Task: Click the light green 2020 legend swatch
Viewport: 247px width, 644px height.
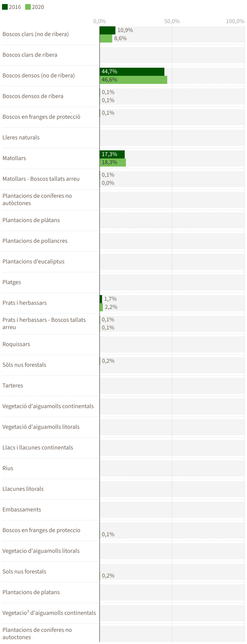Action: [x=28, y=7]
